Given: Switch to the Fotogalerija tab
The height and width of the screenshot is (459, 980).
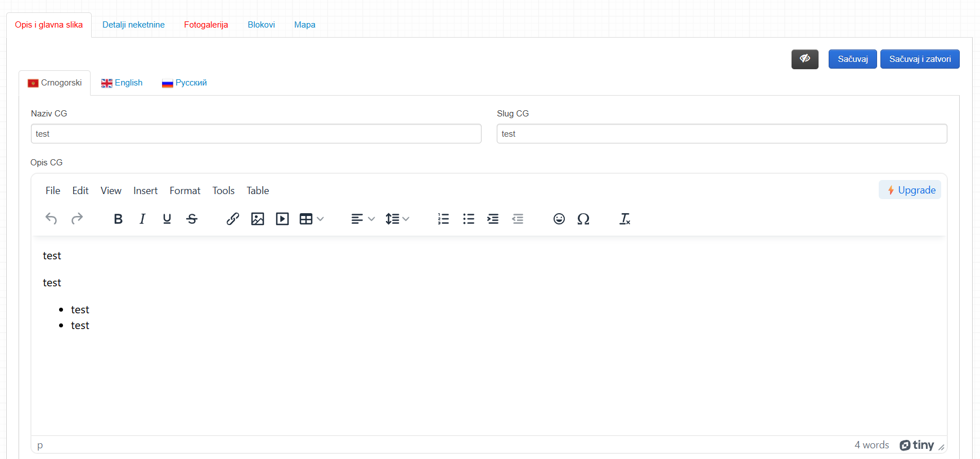Looking at the screenshot, I should point(206,25).
